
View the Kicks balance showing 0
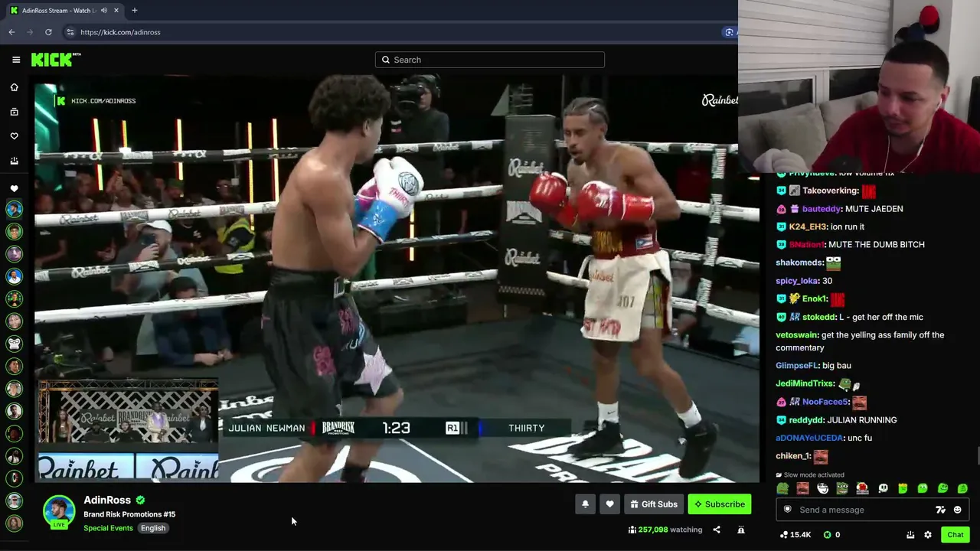831,535
